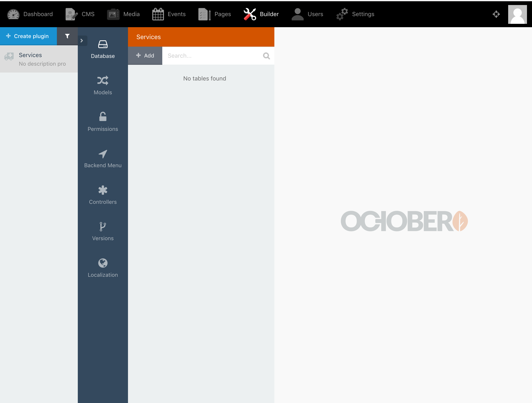Add a new database table
532x403 pixels.
click(145, 56)
